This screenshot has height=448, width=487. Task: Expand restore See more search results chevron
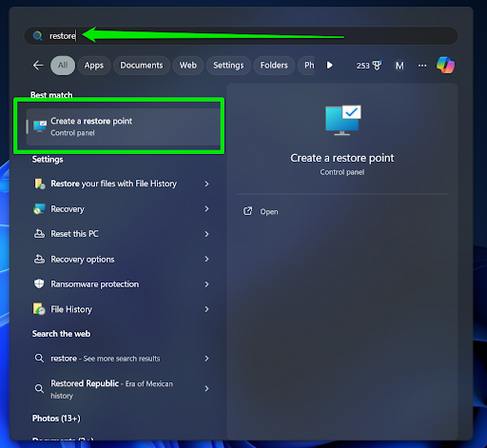tap(206, 359)
